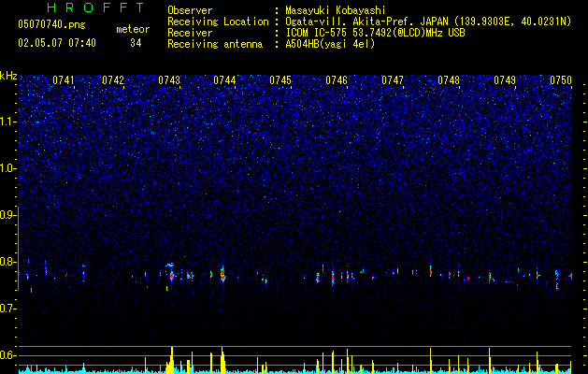The image size is (588, 374).
Task: Click the 0743 time marker
Action: [169, 80]
